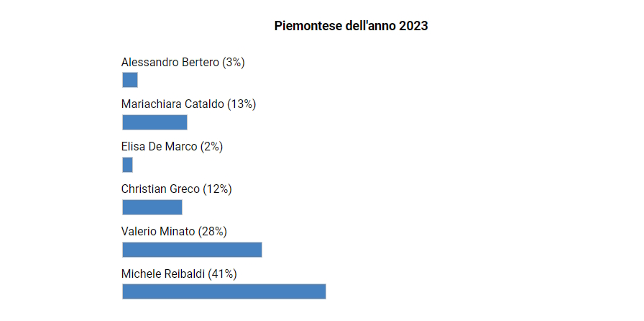Viewport: 644px width, 321px height.
Task: Click the (3%) value beside Alessandro Bertero
Action: (x=234, y=63)
